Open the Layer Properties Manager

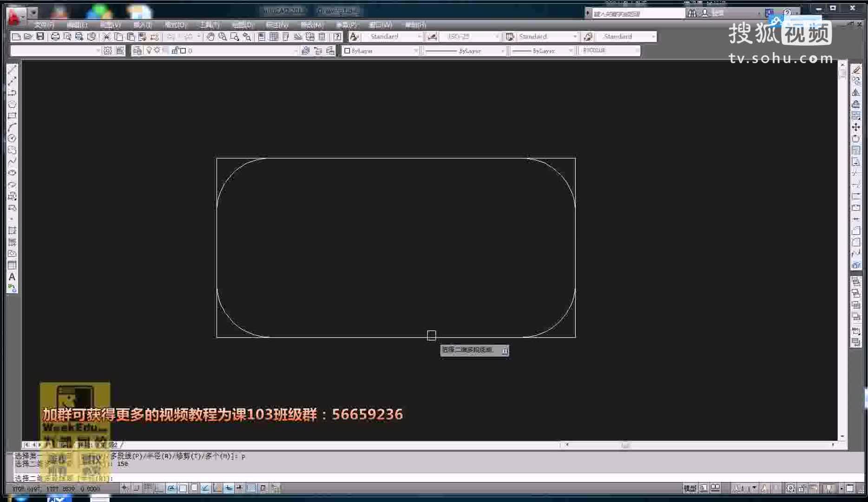[x=138, y=51]
